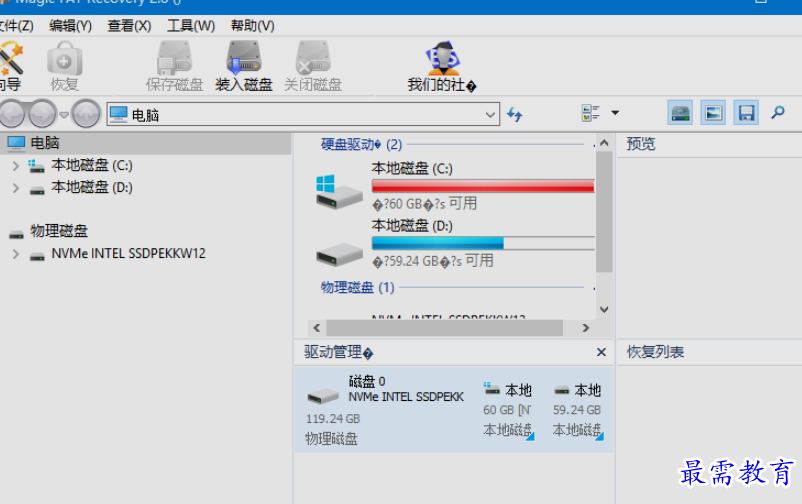Click the horizontal scroll left arrow
This screenshot has width=802, height=504.
point(317,328)
